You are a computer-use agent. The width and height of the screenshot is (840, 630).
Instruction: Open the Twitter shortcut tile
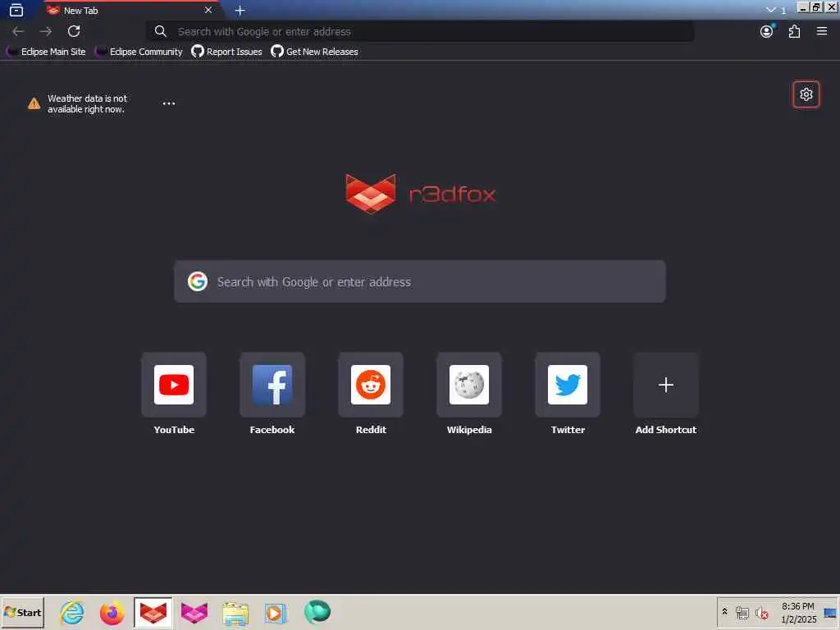click(x=568, y=386)
